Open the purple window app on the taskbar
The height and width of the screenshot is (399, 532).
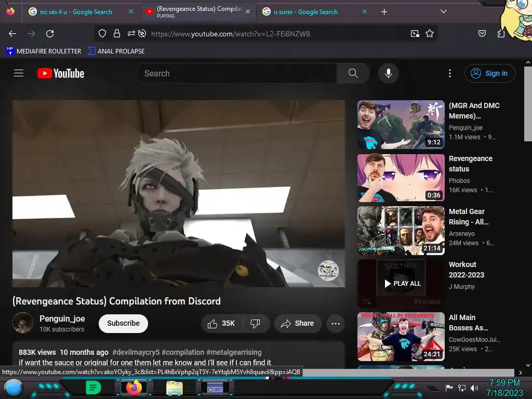coord(215,388)
